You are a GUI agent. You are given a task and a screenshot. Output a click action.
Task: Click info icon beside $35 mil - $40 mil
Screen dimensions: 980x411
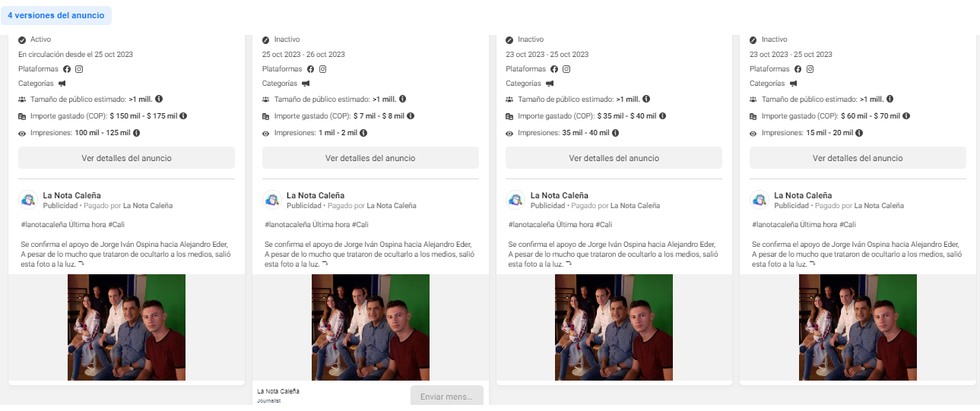[x=662, y=115]
